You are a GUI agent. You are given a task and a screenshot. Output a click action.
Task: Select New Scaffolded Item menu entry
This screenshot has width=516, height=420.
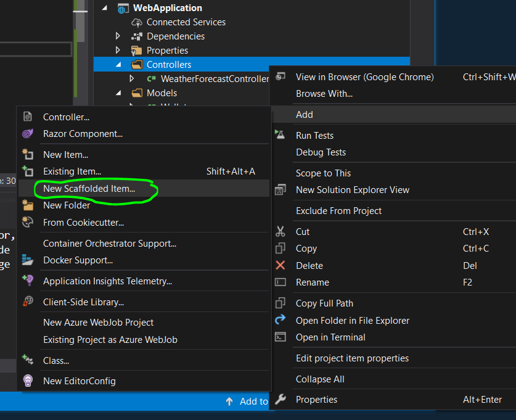[x=89, y=189]
